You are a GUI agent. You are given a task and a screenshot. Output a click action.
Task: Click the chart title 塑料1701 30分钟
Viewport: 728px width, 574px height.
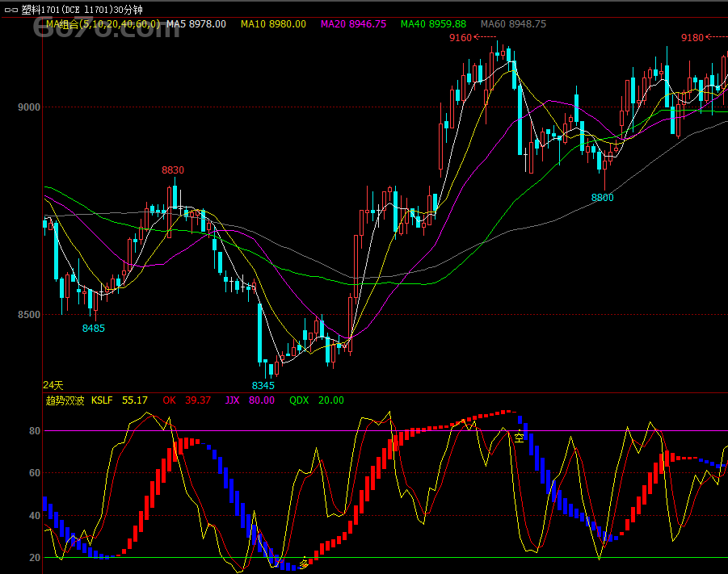(82, 10)
